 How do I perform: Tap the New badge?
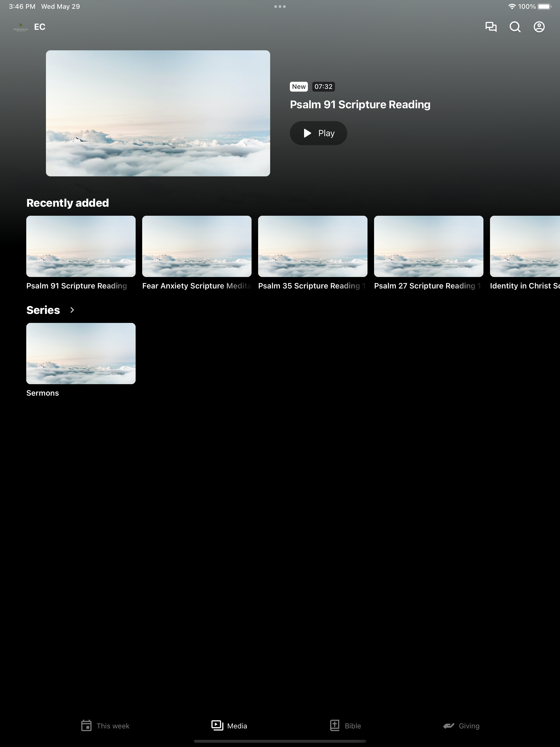299,86
